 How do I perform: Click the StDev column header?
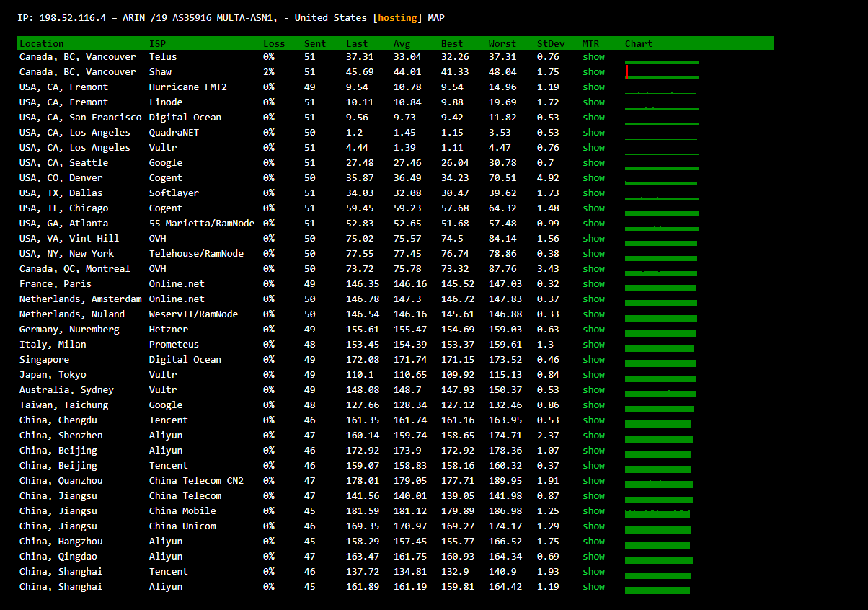[x=551, y=43]
